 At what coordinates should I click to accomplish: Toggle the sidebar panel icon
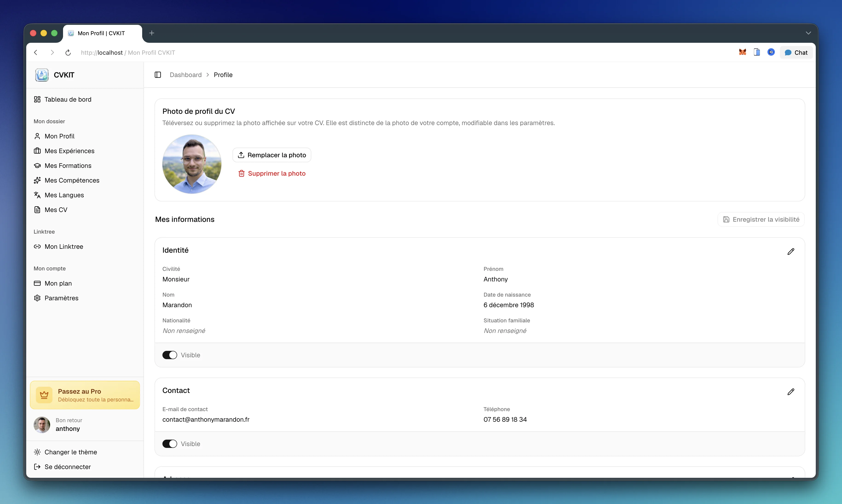[x=158, y=75]
